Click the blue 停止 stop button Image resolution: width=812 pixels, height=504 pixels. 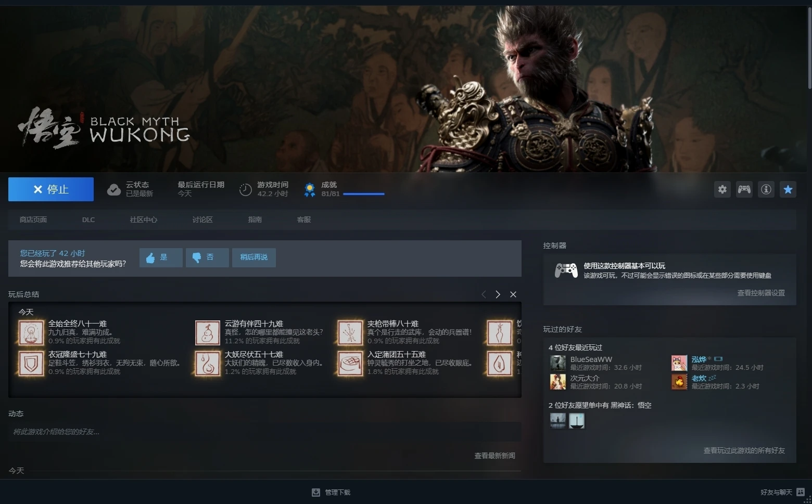coord(51,189)
